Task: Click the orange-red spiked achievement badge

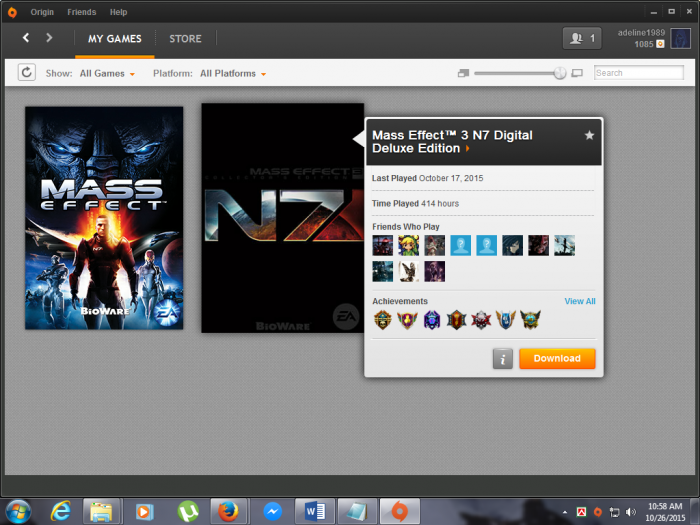Action: 456,320
